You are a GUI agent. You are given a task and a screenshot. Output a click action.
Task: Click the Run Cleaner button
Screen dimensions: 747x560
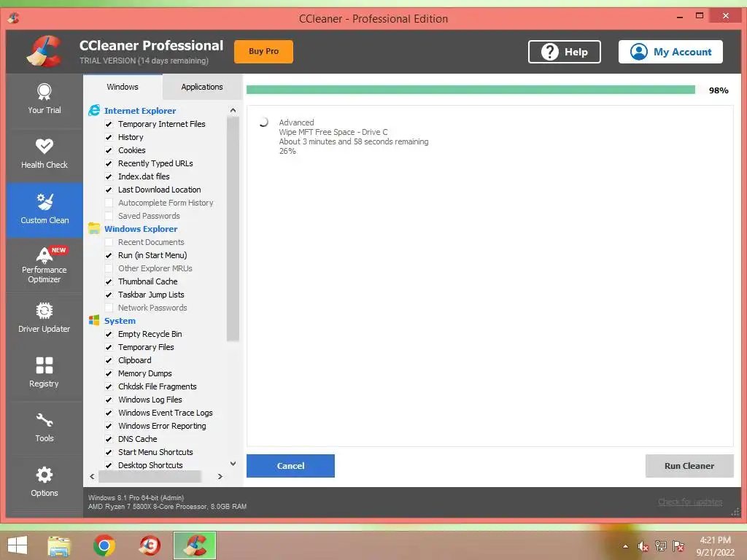(689, 466)
